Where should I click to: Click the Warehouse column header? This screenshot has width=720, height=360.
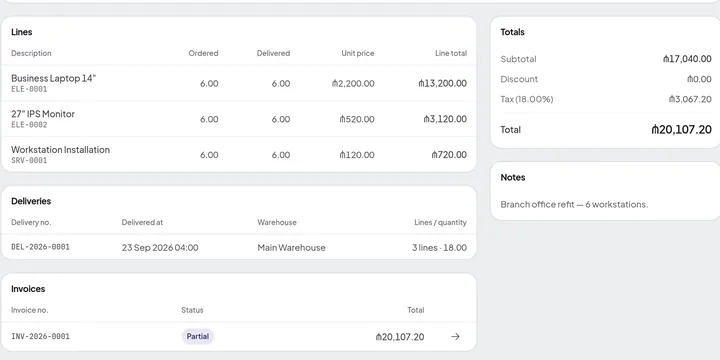click(x=277, y=222)
